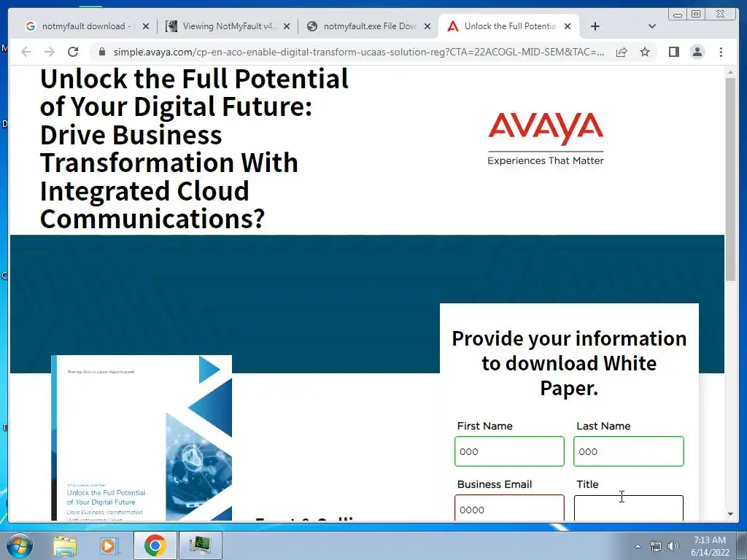This screenshot has height=560, width=747.
Task: Reload the Avaya page
Action: point(72,52)
